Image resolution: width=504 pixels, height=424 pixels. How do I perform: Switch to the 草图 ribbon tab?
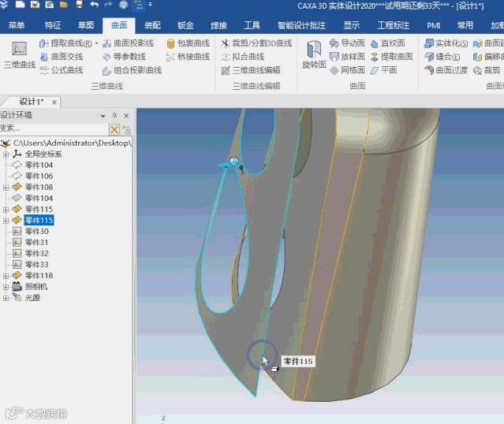[x=86, y=25]
